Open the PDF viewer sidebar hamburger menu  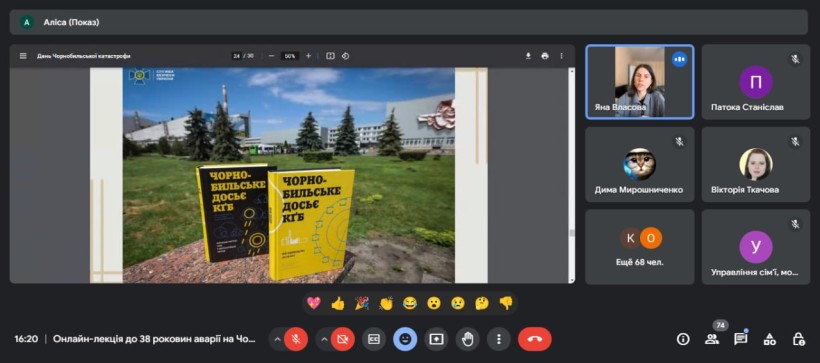[x=23, y=56]
